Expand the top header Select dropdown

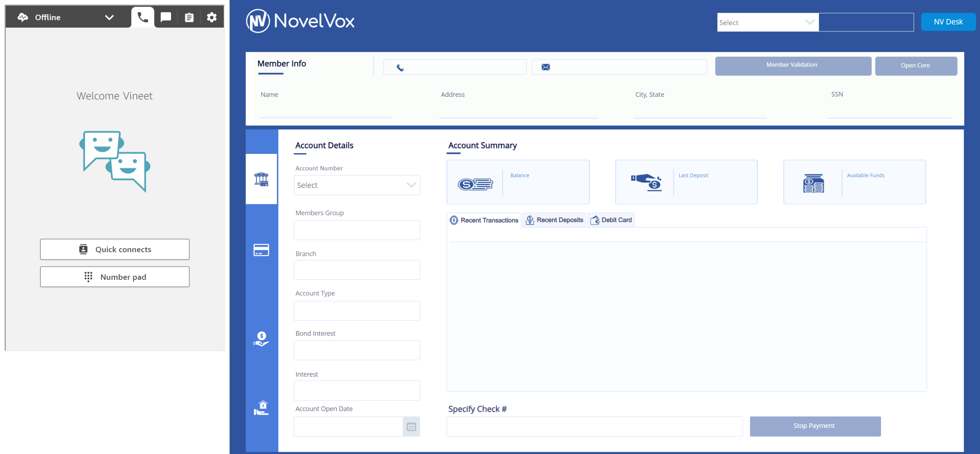767,23
